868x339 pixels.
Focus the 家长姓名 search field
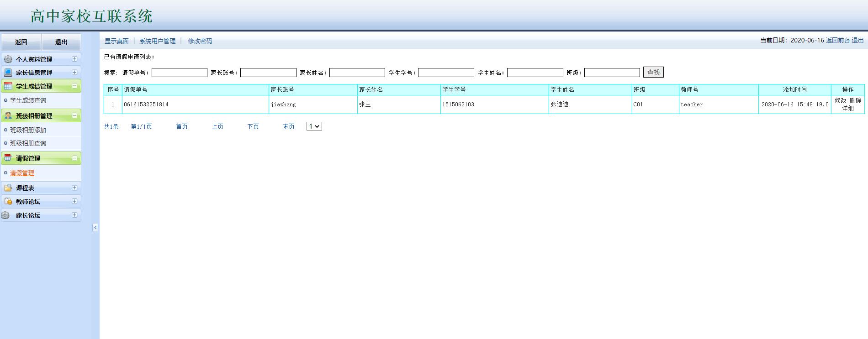[x=357, y=73]
